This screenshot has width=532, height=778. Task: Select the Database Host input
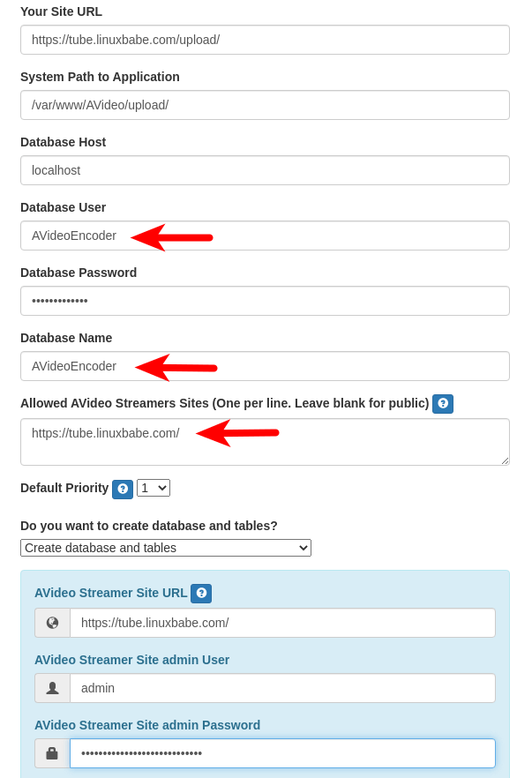(x=265, y=170)
